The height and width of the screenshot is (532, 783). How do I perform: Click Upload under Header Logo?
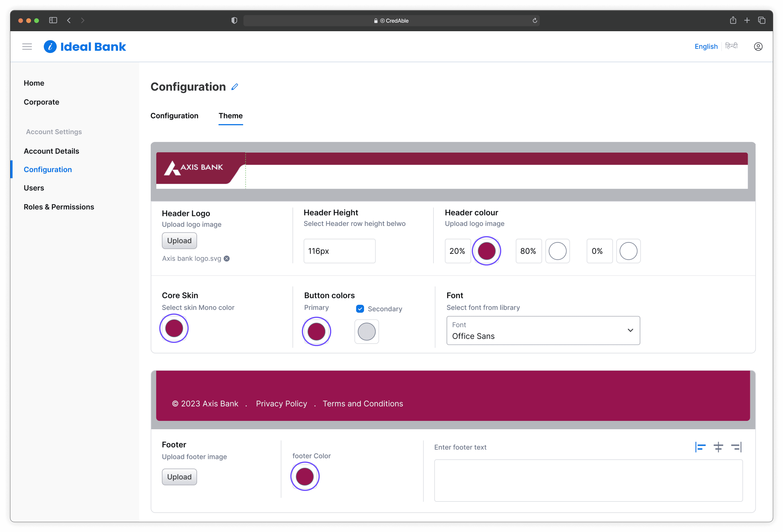click(x=179, y=241)
